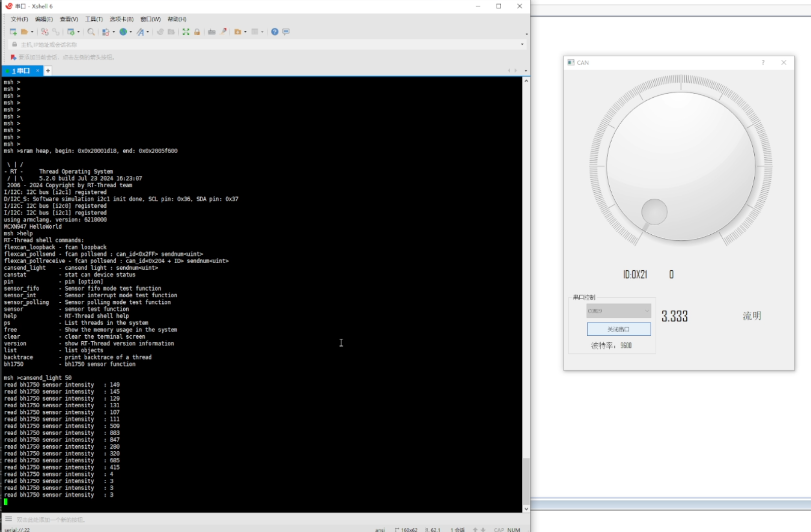Expand the layout grid dropdown arrow
This screenshot has height=532, width=811.
pos(262,32)
